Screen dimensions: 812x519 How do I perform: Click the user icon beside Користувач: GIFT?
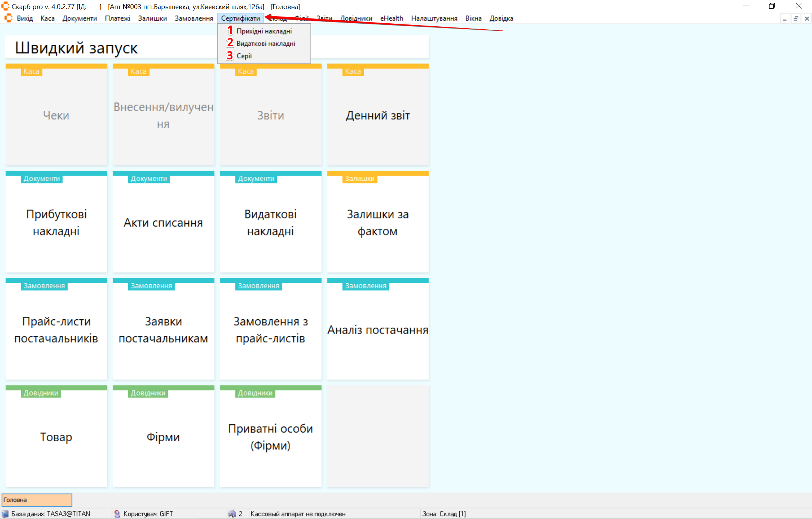pos(117,514)
